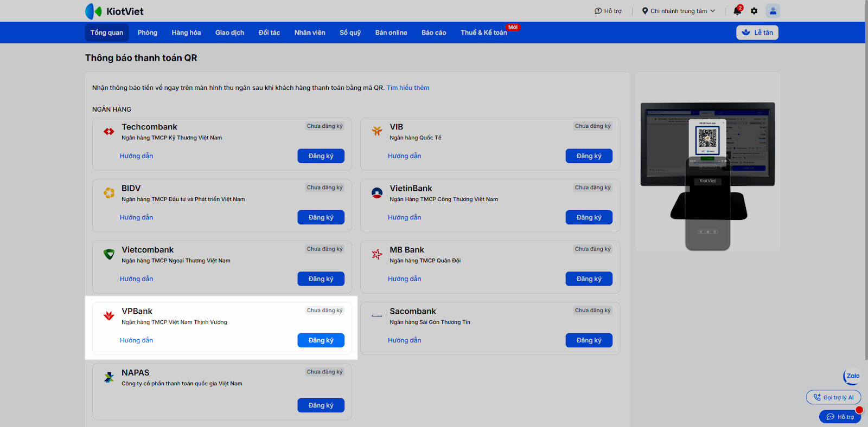Register VietinBank with Đăng ký

(x=589, y=217)
